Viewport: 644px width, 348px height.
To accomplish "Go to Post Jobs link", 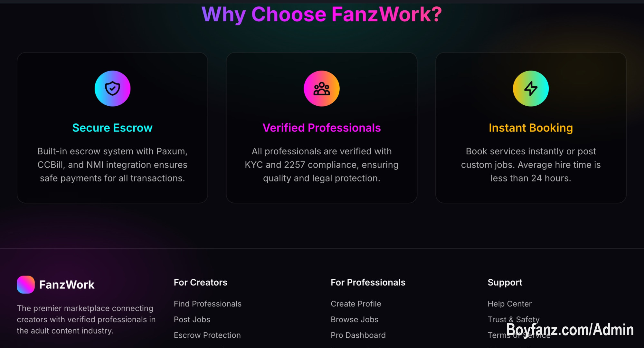I will click(192, 320).
